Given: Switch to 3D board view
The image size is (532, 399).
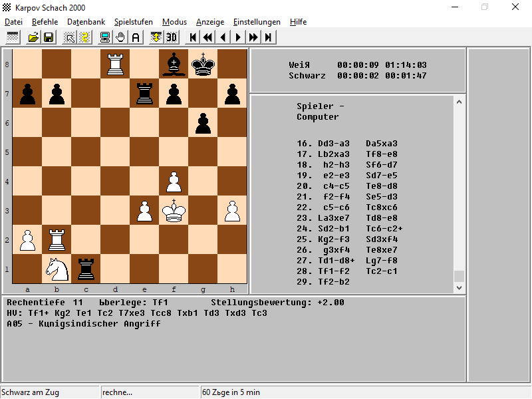Looking at the screenshot, I should (x=172, y=37).
